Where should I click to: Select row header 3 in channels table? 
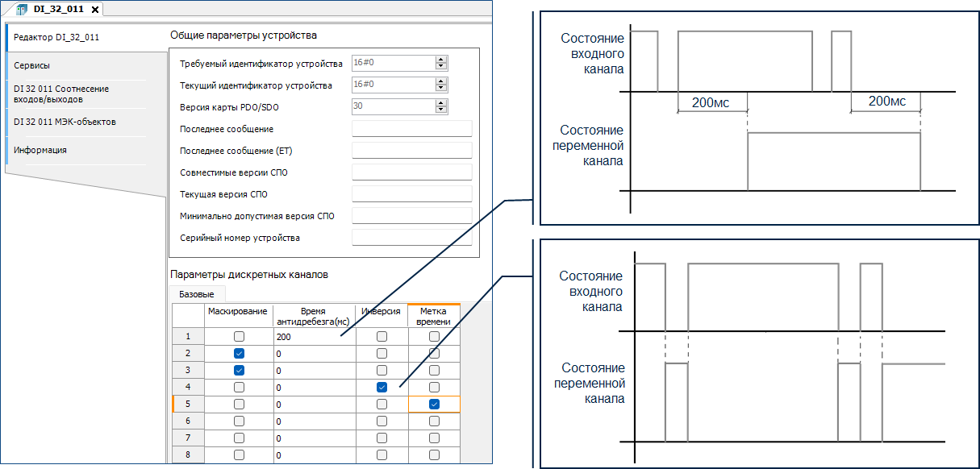[188, 371]
